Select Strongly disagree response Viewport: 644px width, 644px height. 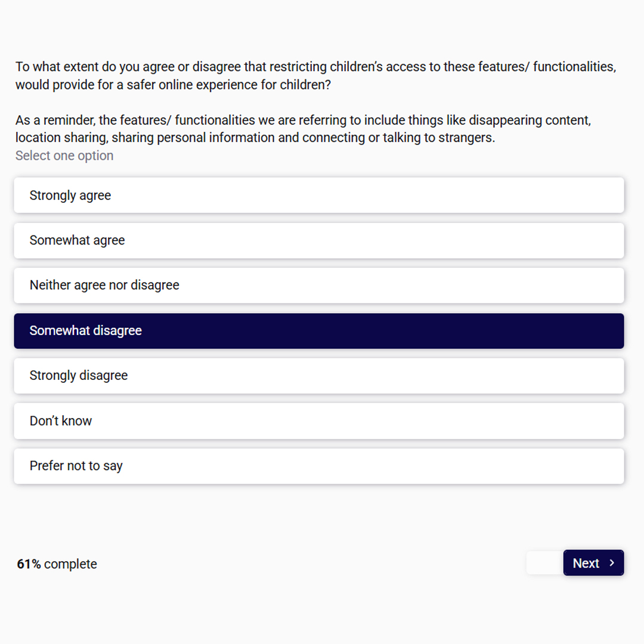[x=318, y=376]
